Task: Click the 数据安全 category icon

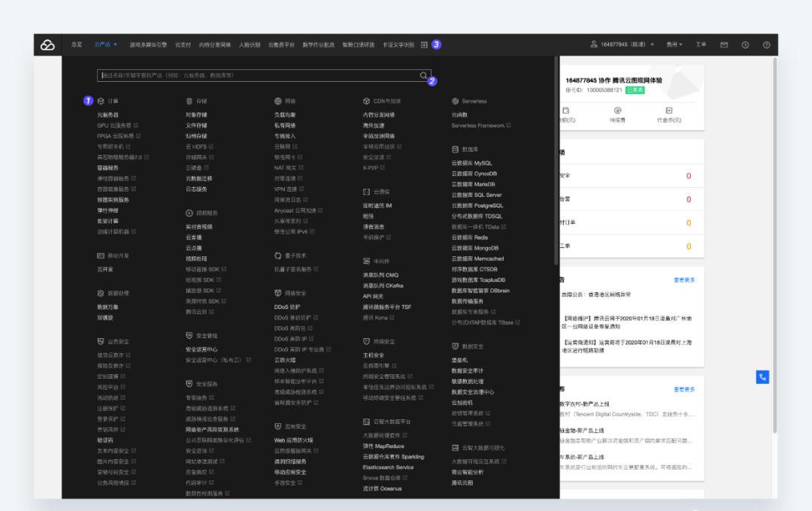Action: tap(455, 346)
